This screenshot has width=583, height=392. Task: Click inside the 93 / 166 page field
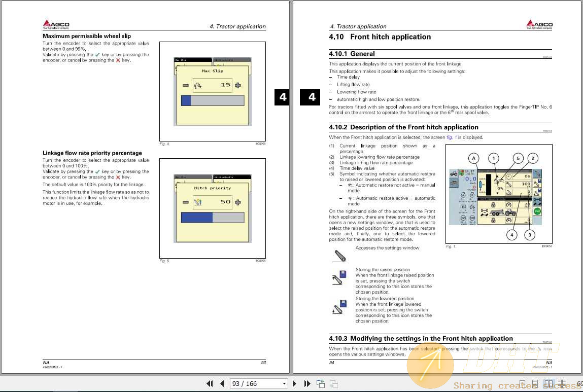click(249, 383)
